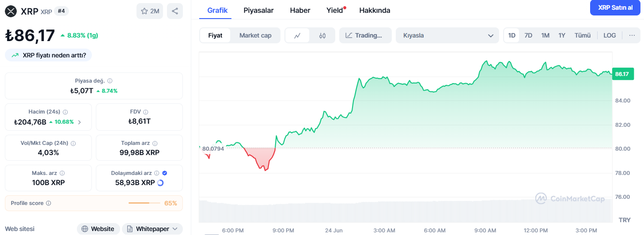Open the Kıyasla compare dropdown
The image size is (644, 235).
point(448,35)
